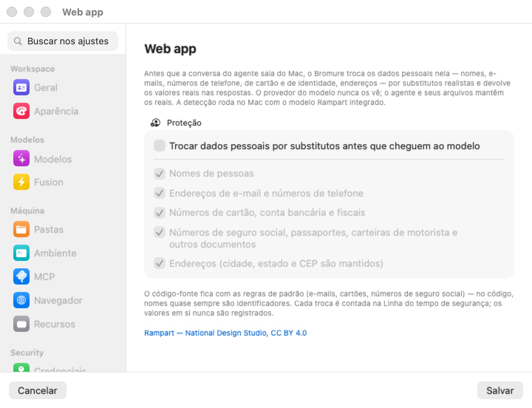Click the Pastas folder icon
The height and width of the screenshot is (408, 532).
[x=21, y=229]
